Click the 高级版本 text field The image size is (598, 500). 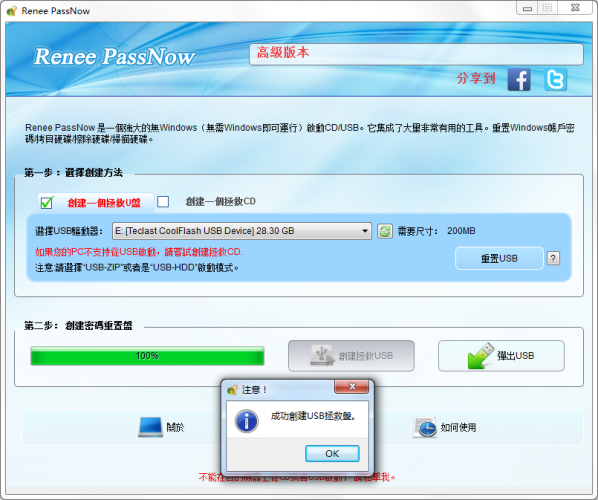416,54
